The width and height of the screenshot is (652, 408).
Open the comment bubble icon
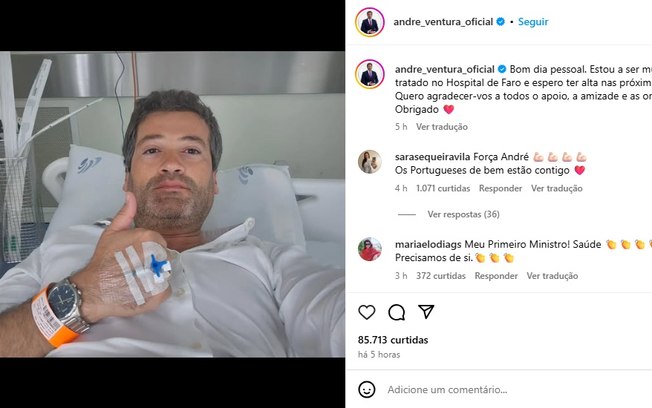pos(396,312)
